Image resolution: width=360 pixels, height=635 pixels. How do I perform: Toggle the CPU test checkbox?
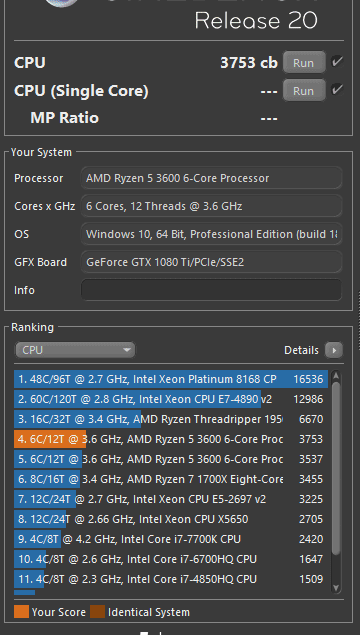337,62
